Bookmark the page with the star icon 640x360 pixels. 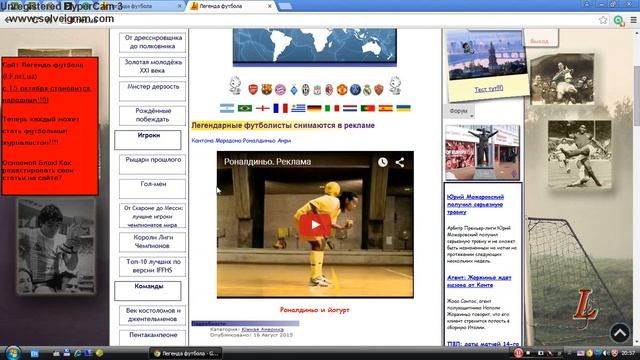tap(603, 20)
